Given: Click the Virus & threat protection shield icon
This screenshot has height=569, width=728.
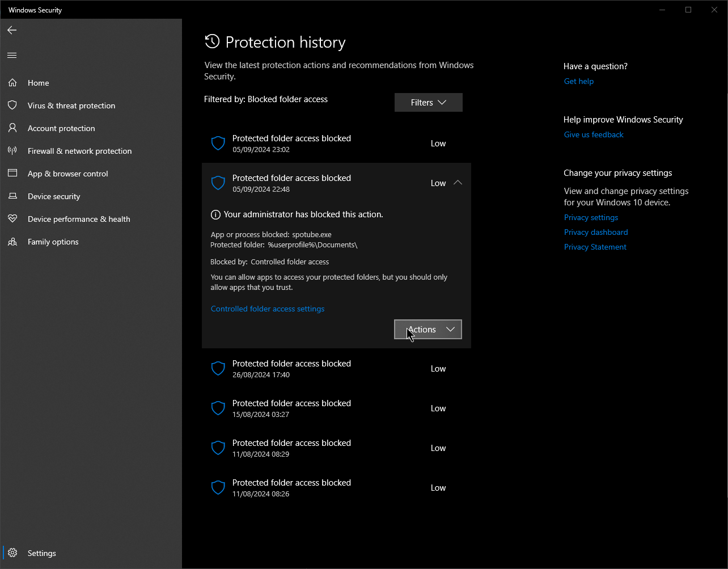Looking at the screenshot, I should click(x=12, y=106).
